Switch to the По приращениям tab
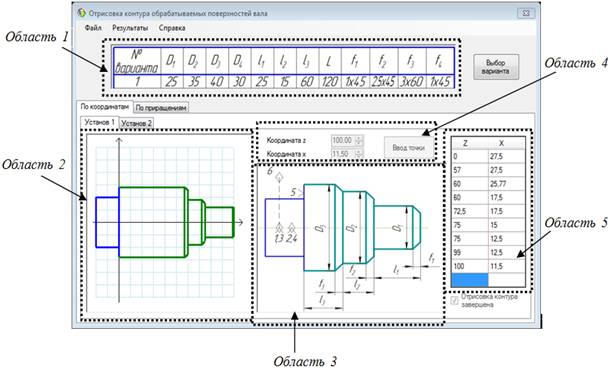 click(x=161, y=108)
